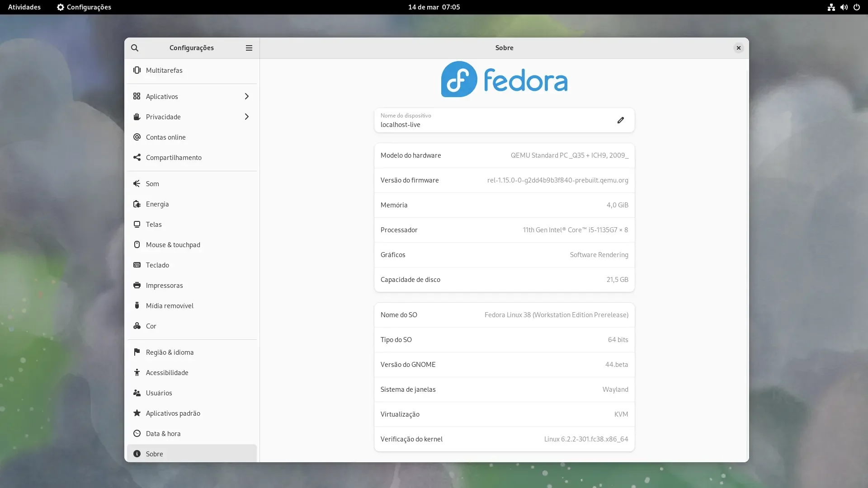Click the search icon in Configurações header
This screenshot has width=868, height=488.
135,48
